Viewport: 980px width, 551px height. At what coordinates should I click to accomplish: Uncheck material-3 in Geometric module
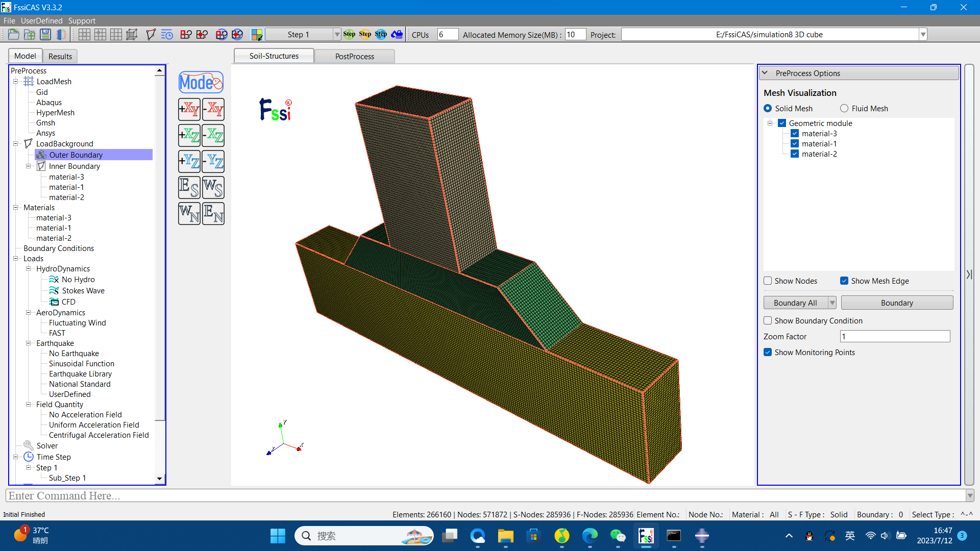(x=795, y=133)
